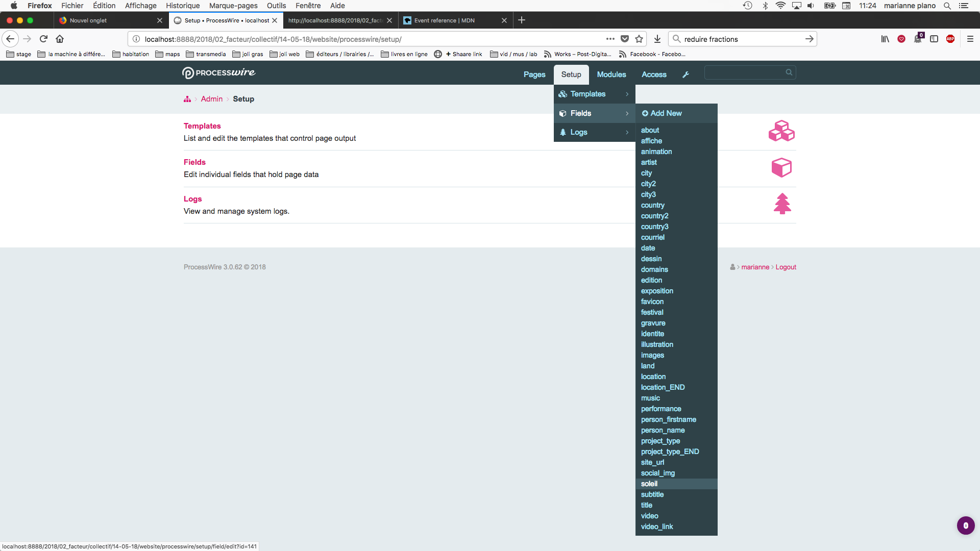The height and width of the screenshot is (551, 980).
Task: Click the pink Logs tree icon
Action: [x=782, y=204]
